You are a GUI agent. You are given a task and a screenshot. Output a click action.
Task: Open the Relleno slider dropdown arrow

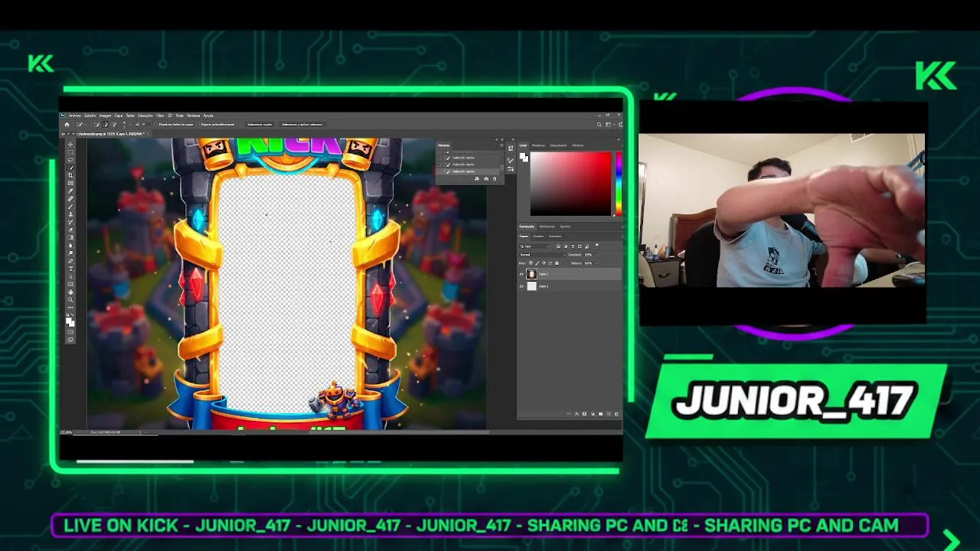(x=596, y=263)
